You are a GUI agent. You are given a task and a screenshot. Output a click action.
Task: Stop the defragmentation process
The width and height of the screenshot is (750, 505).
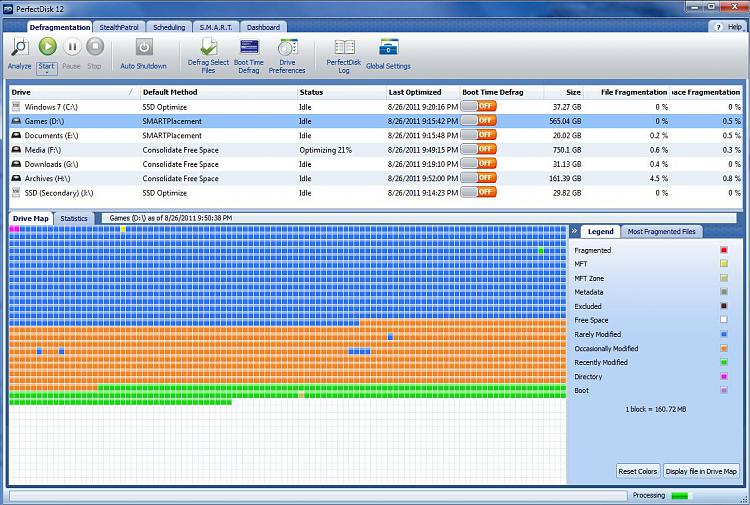tap(95, 46)
